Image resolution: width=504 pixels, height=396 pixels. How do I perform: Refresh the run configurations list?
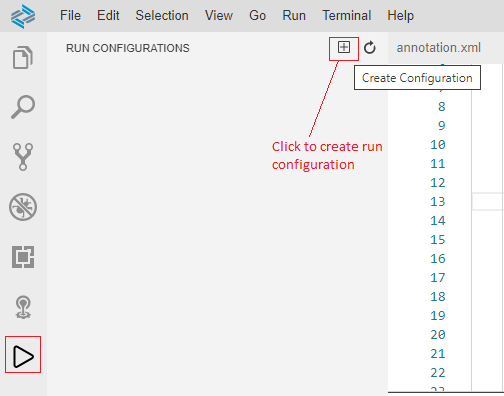tap(370, 48)
